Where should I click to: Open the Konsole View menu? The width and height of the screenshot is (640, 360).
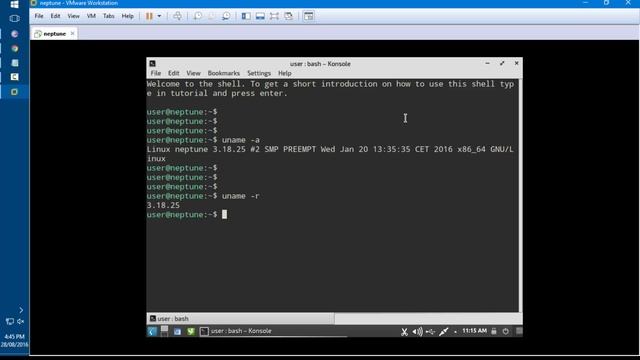point(193,73)
